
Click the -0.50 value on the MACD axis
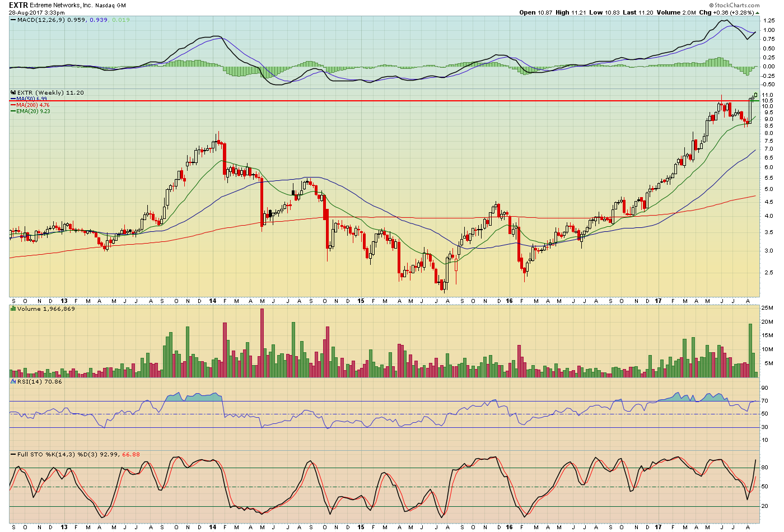(768, 85)
